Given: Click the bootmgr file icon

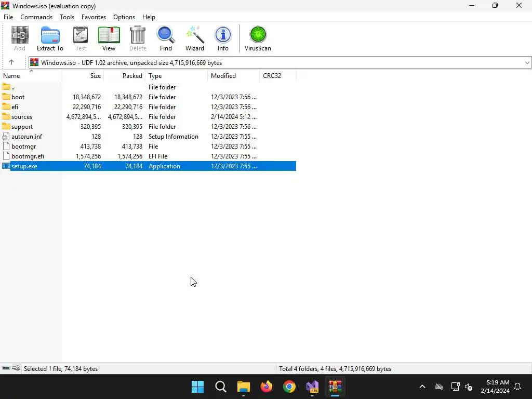Looking at the screenshot, I should point(6,146).
